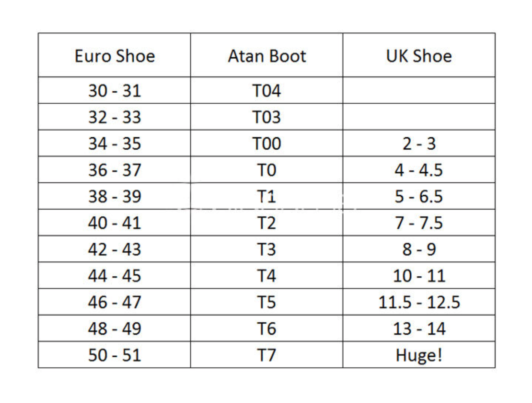Click the 11.5 - 12.5 UK size cell

(x=419, y=302)
